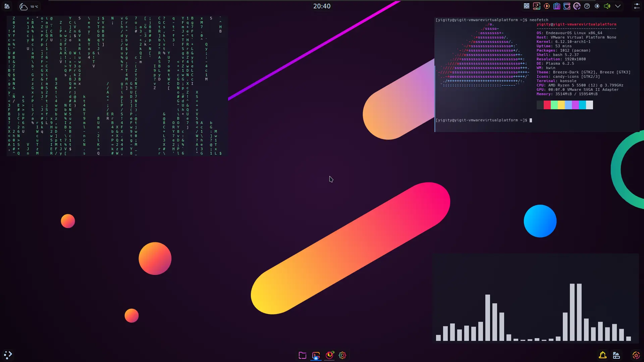This screenshot has width=644, height=362.
Task: Open the firewall tray icon
Action: [527, 6]
